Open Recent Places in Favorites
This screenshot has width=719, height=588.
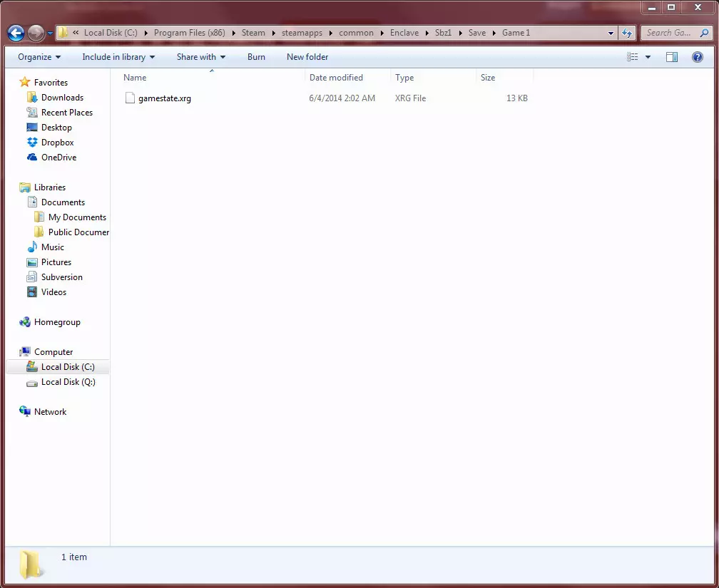coord(67,113)
